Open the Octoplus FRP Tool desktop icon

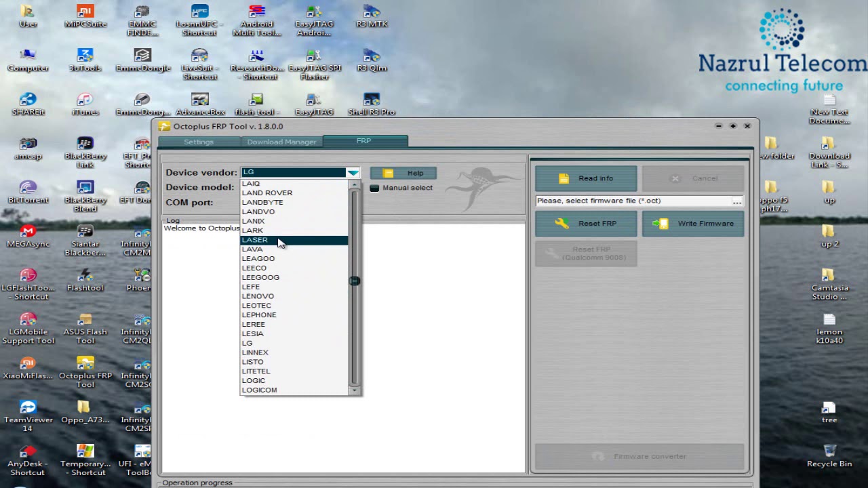(85, 372)
